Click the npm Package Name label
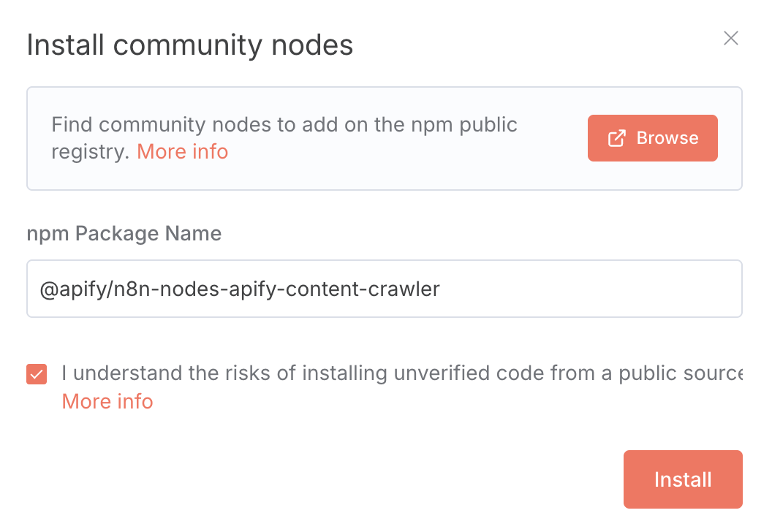 point(124,233)
